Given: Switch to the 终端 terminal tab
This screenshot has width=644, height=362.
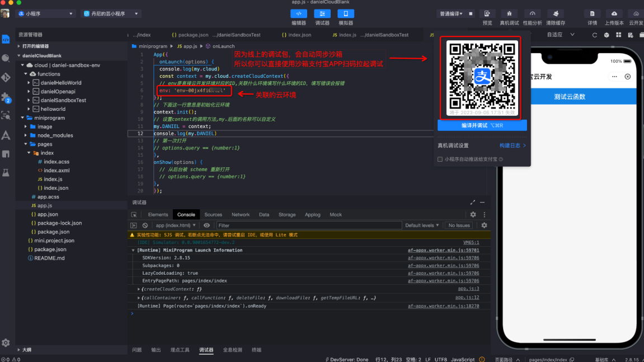Looking at the screenshot, I should tap(257, 350).
